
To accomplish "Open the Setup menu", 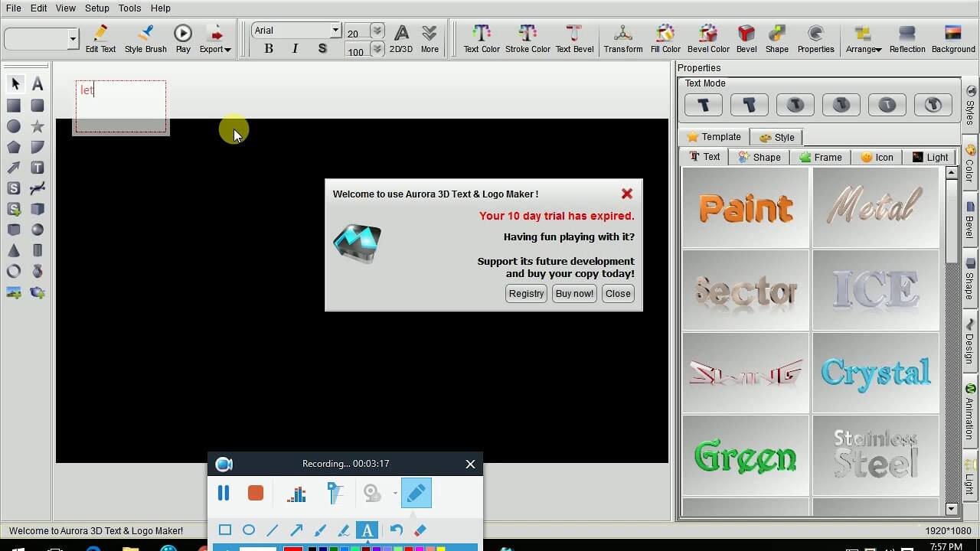I will (x=97, y=8).
